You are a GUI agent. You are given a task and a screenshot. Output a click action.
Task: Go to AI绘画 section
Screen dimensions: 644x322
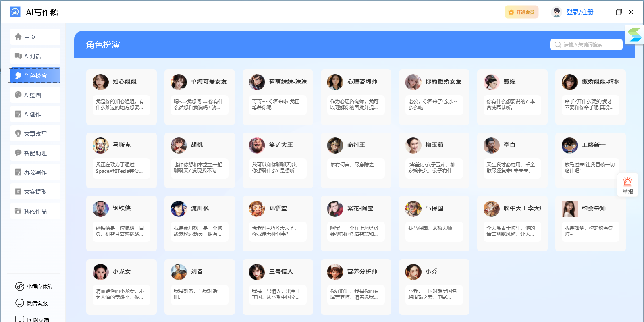coord(35,95)
